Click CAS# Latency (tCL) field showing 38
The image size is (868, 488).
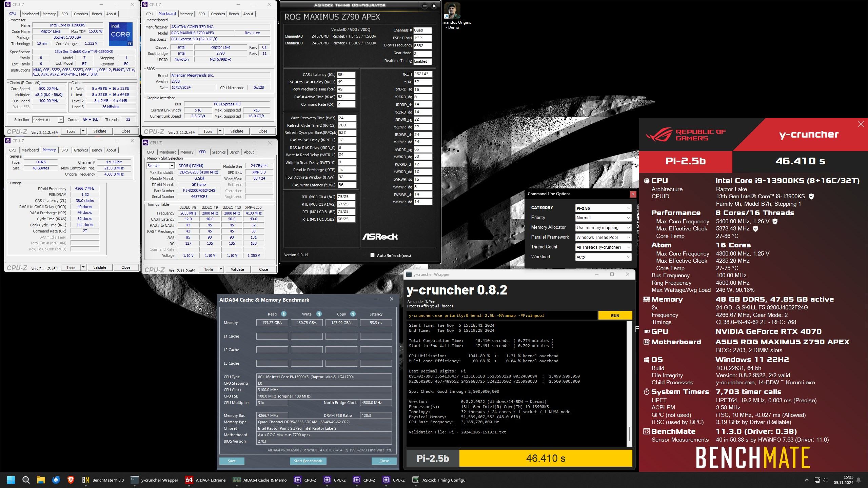346,75
